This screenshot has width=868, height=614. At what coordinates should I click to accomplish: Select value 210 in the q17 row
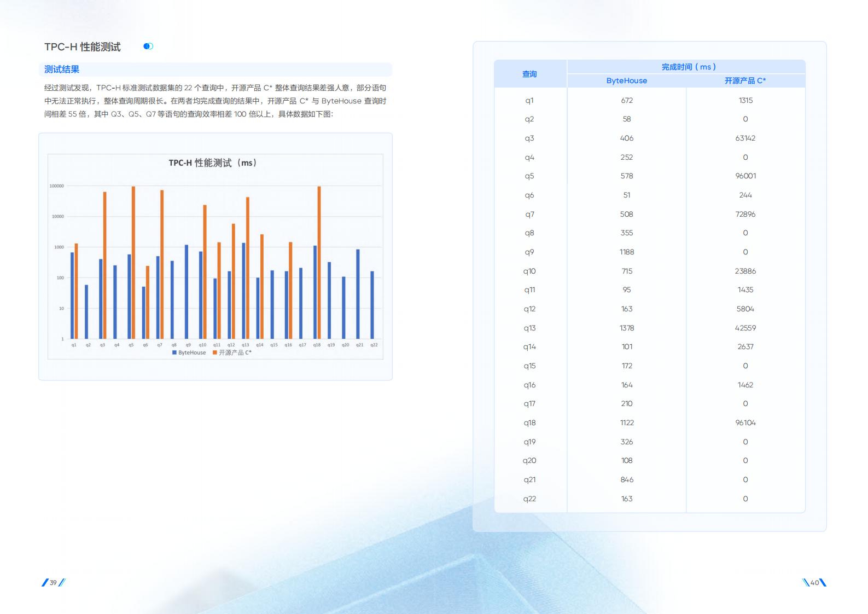pos(627,403)
